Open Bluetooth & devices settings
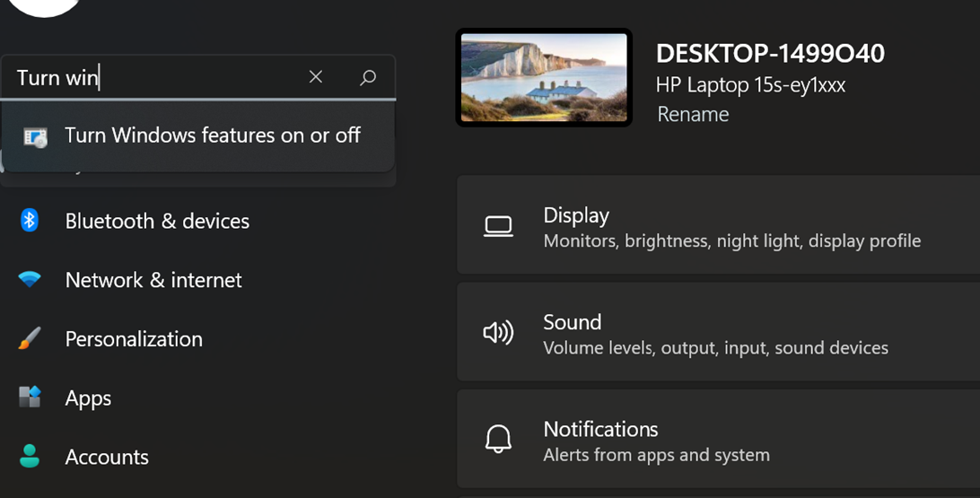 pos(157,221)
